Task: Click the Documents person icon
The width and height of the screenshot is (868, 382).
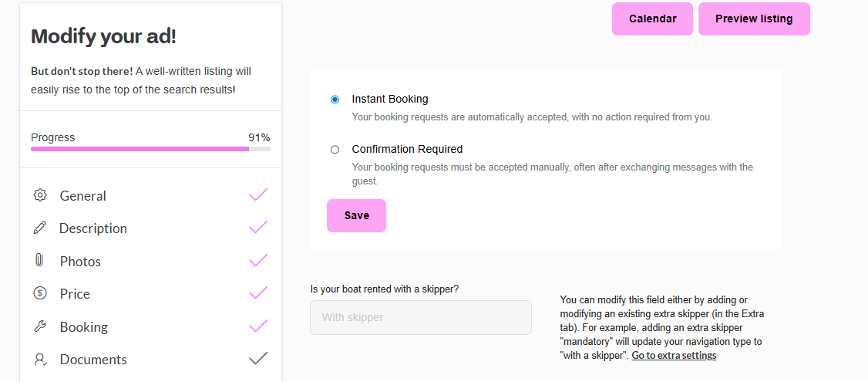Action: point(40,359)
